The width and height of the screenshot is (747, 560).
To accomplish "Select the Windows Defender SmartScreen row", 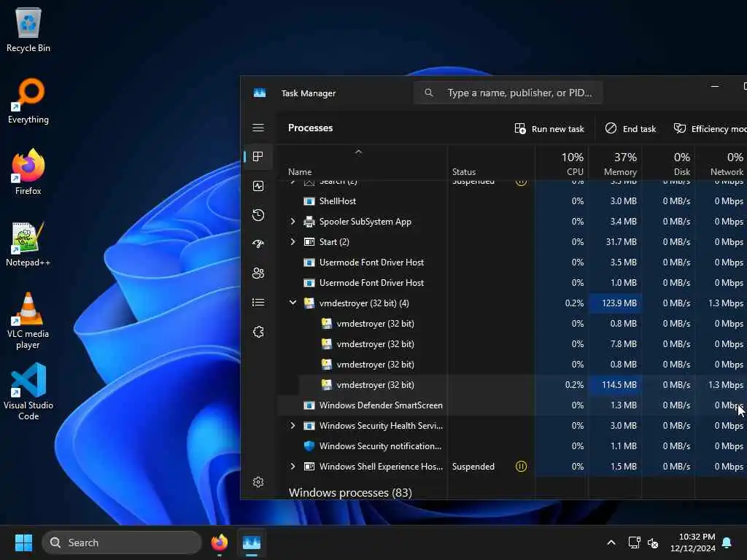I will (x=512, y=405).
